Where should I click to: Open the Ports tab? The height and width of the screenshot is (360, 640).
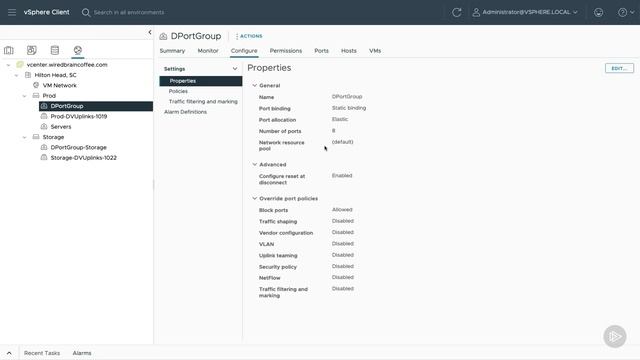coord(321,51)
